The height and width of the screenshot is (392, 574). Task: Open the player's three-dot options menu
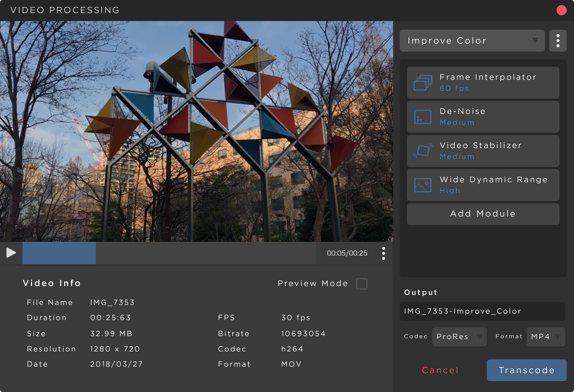383,253
